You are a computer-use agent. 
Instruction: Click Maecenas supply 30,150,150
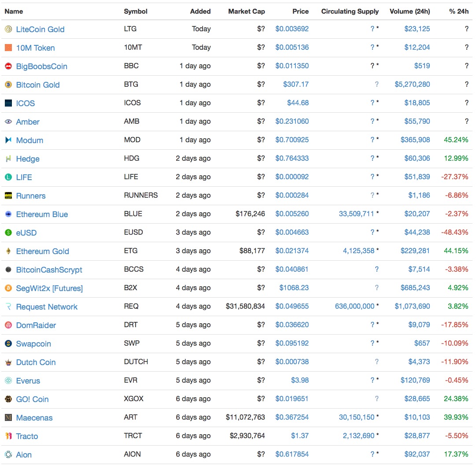356,417
